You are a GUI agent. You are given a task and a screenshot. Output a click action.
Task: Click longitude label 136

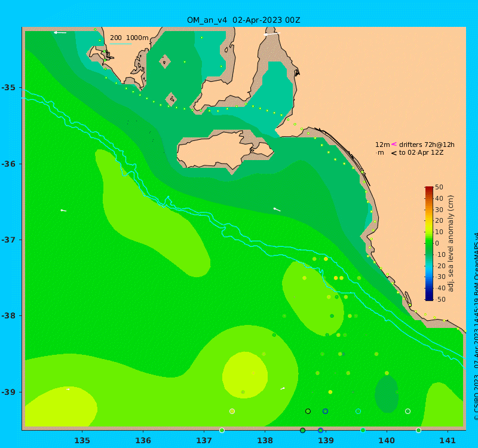point(143,440)
